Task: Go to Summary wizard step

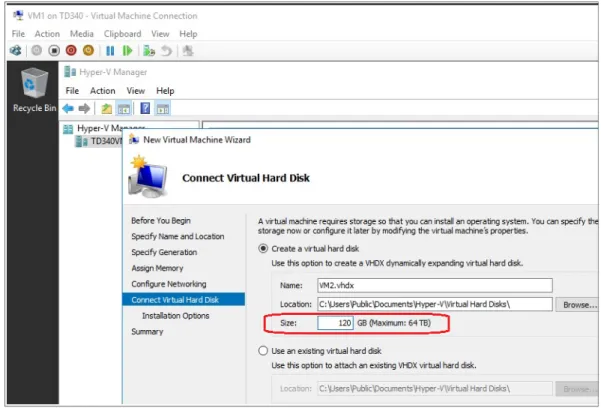Action: tap(147, 331)
